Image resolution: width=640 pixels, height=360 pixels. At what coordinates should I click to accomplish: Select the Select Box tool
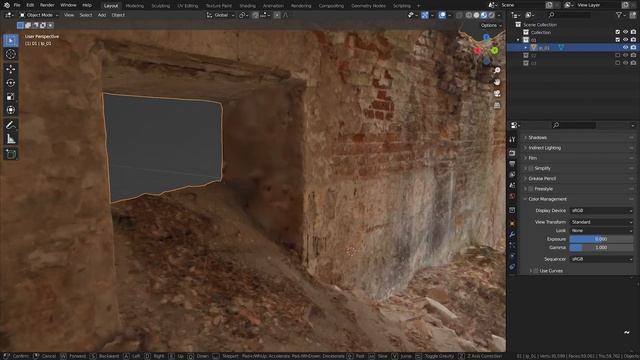tap(11, 40)
